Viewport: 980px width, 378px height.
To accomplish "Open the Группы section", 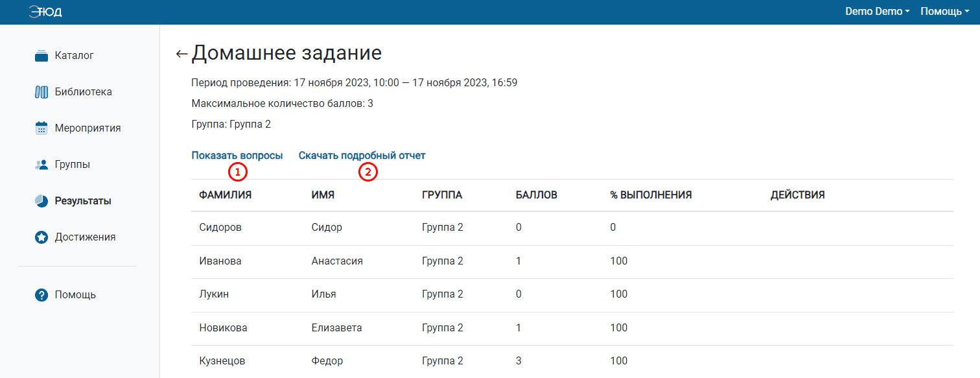I will point(72,165).
